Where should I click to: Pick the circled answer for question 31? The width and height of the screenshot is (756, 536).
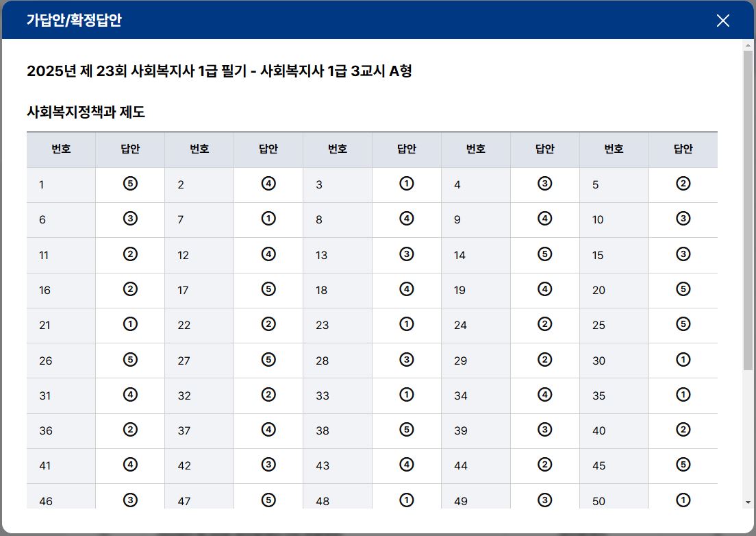pyautogui.click(x=130, y=395)
